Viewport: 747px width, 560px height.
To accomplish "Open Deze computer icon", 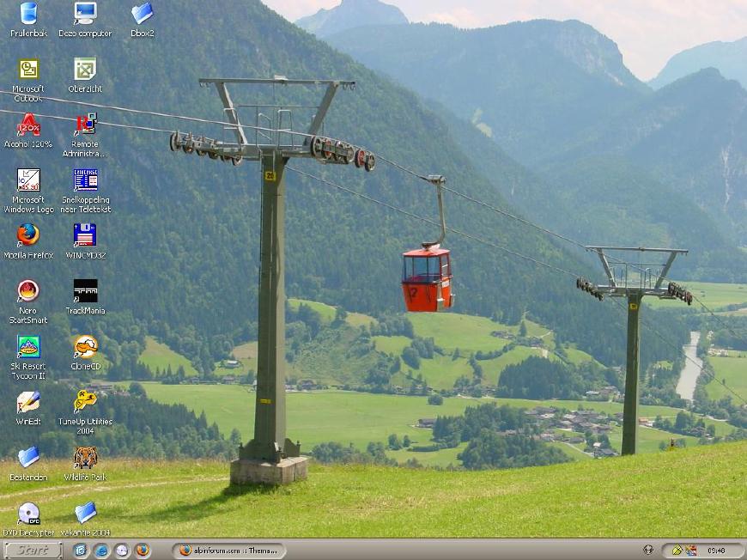I will coord(85,14).
